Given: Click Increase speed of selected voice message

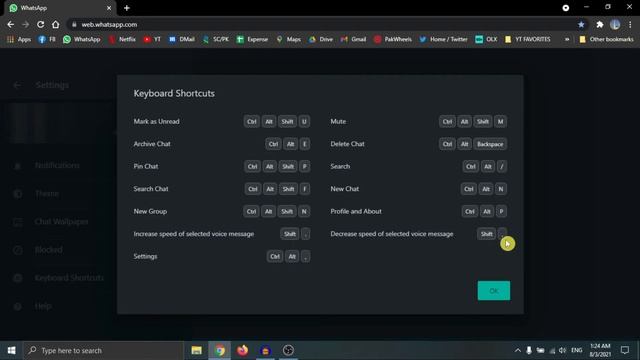Looking at the screenshot, I should tap(193, 234).
